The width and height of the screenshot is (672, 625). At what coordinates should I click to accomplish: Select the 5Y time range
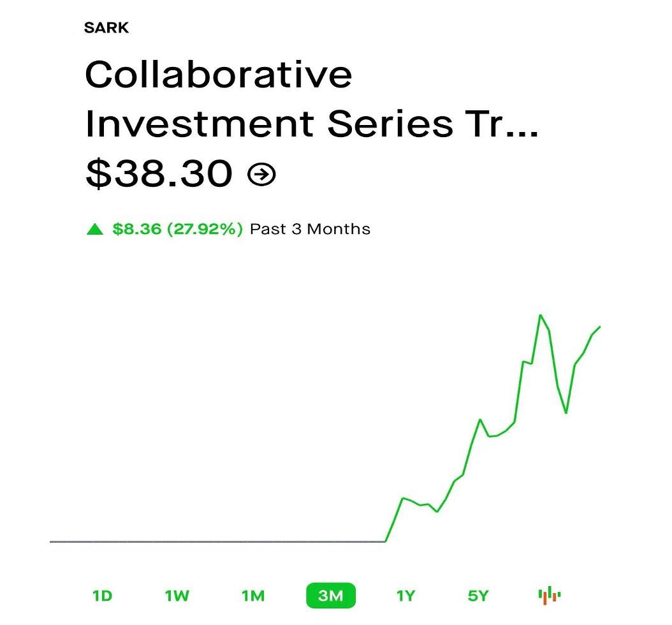[x=478, y=596]
